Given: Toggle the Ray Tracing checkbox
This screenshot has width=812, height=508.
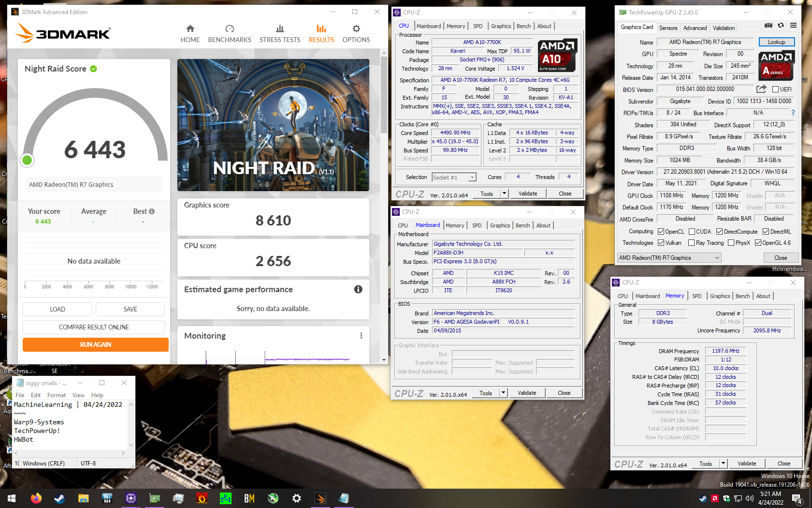Looking at the screenshot, I should point(691,243).
